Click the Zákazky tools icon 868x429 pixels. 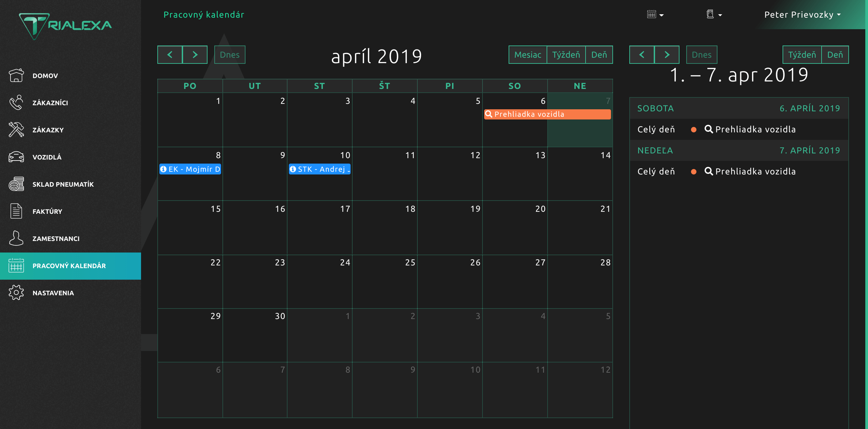(x=16, y=130)
